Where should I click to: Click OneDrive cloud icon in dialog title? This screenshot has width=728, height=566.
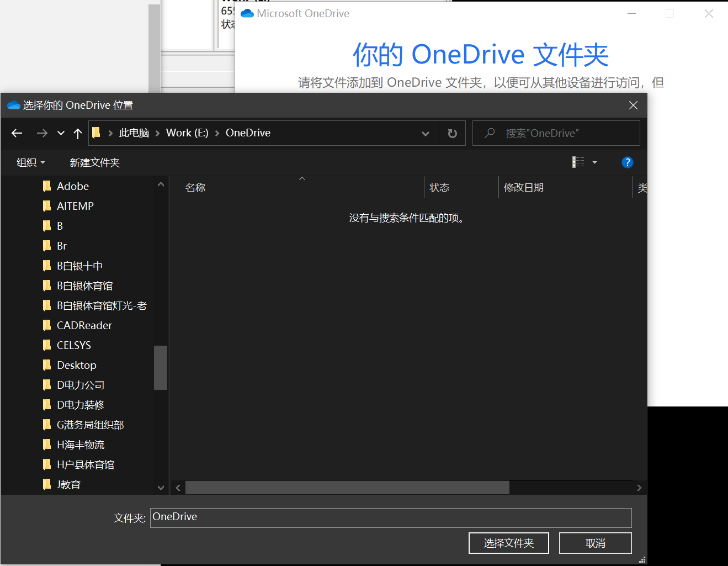pos(13,105)
